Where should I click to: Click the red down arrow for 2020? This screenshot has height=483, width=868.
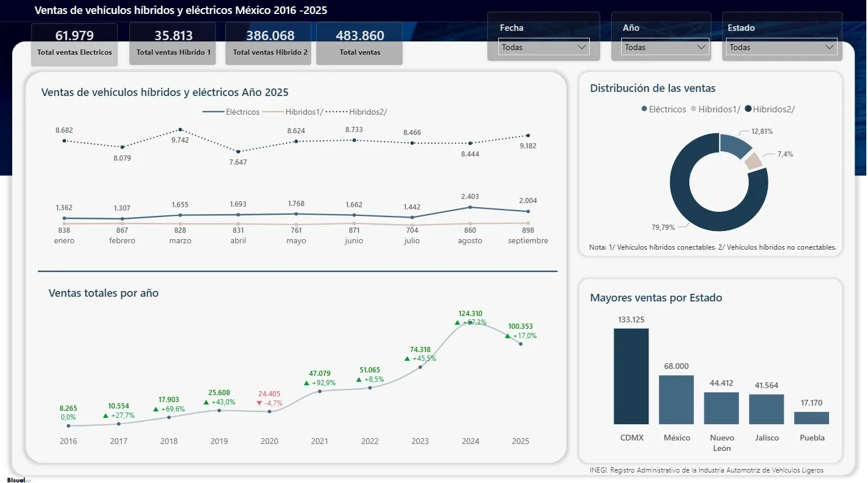tap(260, 403)
